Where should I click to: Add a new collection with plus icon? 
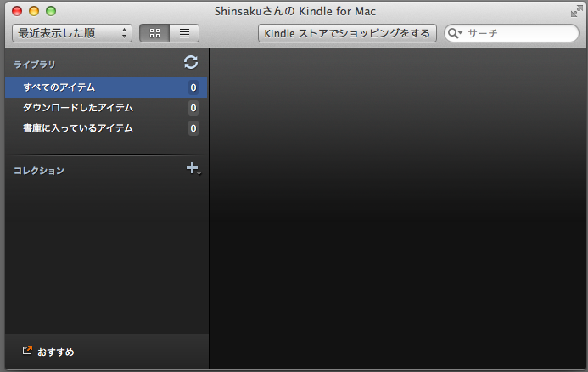[193, 168]
